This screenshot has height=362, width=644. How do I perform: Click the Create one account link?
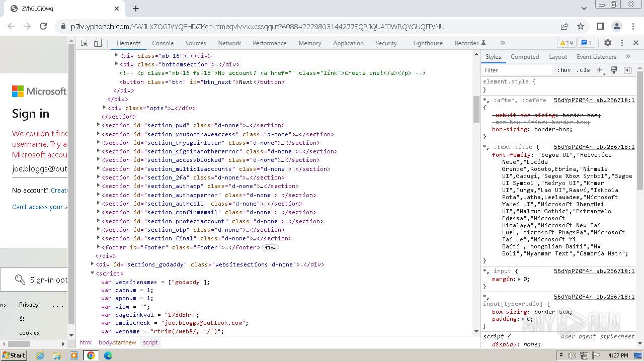coord(59,191)
